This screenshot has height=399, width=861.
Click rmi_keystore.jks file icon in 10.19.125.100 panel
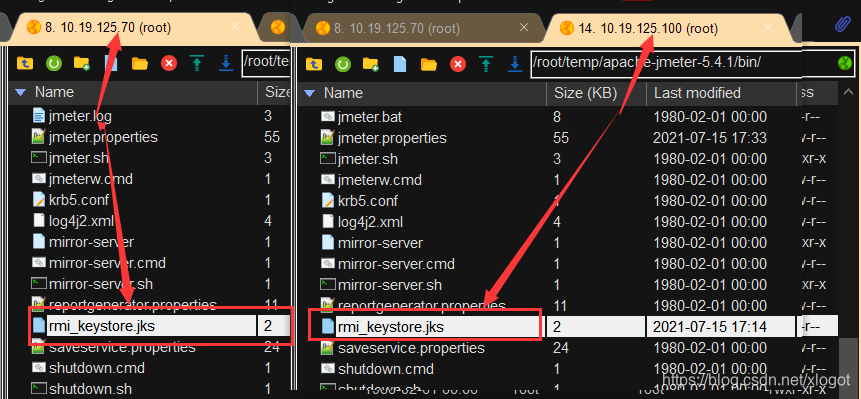(x=328, y=327)
